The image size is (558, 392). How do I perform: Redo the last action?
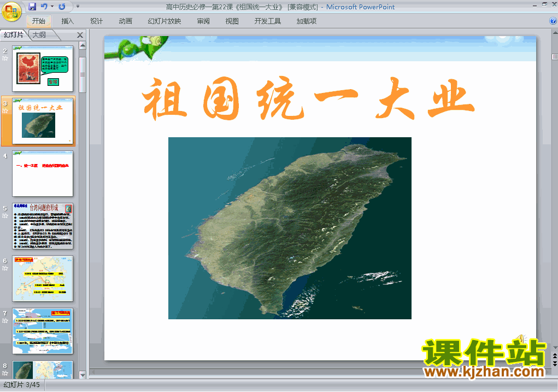pos(62,7)
